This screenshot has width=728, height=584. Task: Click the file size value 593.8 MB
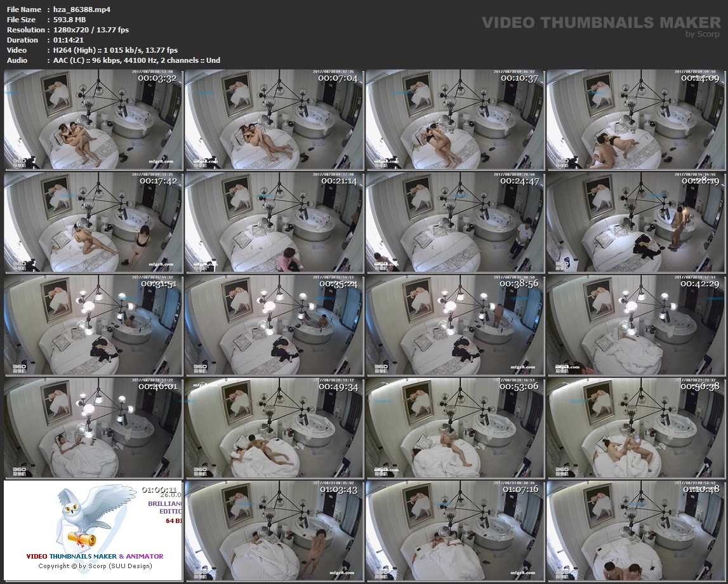(x=70, y=20)
